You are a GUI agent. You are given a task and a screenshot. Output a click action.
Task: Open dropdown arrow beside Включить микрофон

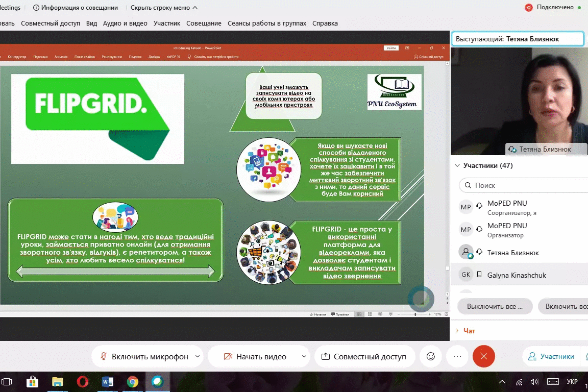[197, 356]
